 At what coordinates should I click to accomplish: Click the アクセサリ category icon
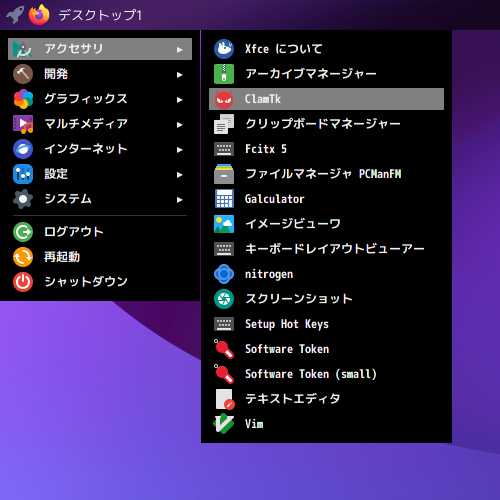[23, 49]
